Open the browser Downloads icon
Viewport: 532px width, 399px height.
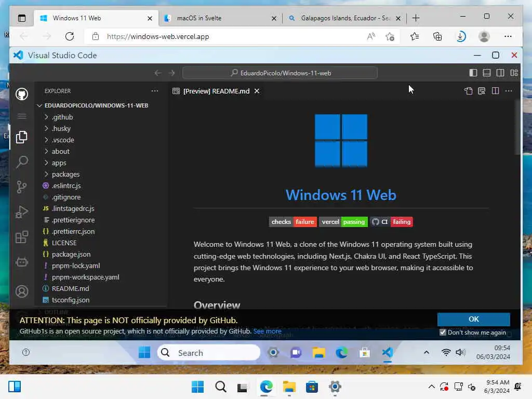460,36
